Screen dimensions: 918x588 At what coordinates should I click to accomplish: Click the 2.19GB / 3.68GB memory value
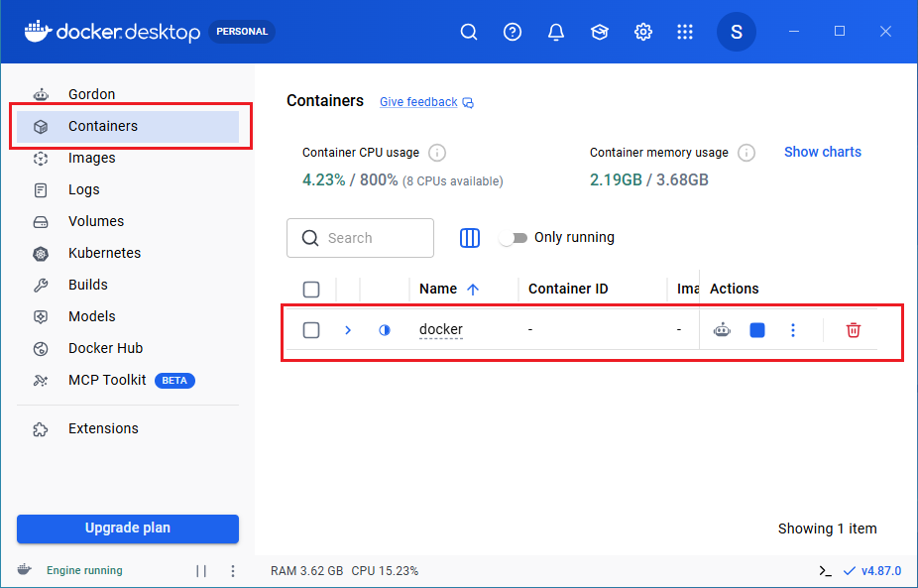(648, 179)
